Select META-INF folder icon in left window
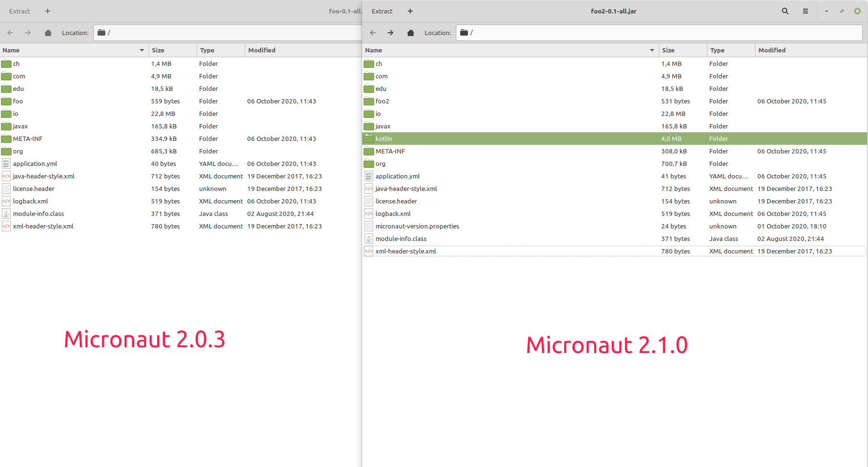Image resolution: width=868 pixels, height=467 pixels. pos(6,139)
